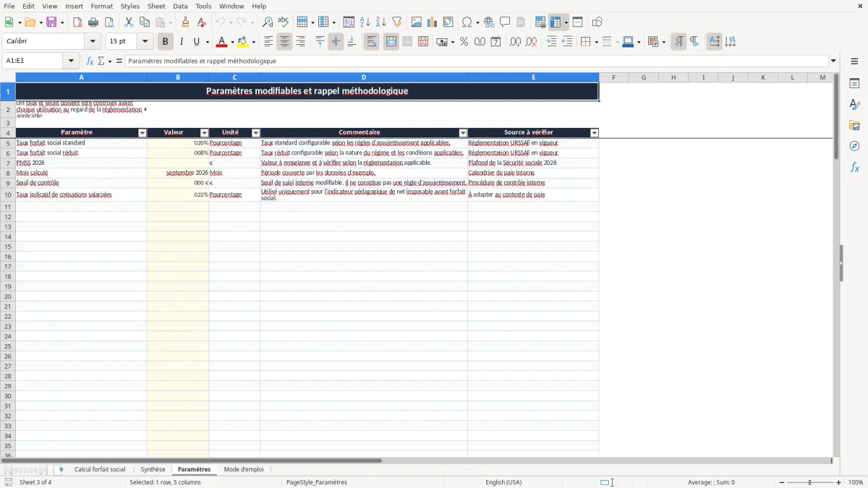Viewport: 868px width, 488px height.
Task: Toggle Center Horizontally alignment
Action: pos(284,42)
